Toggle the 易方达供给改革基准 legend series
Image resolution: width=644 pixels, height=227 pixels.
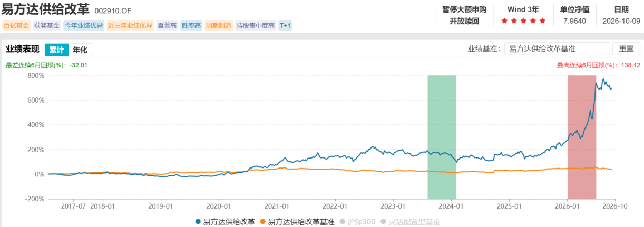[x=297, y=222]
